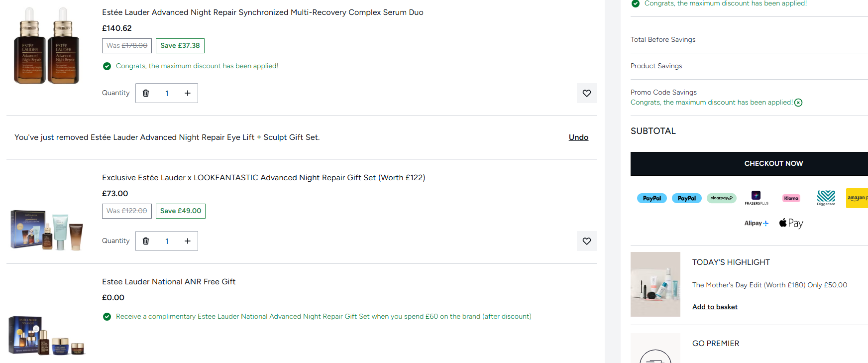Add Mother's Day Edit to basket
This screenshot has height=363, width=868.
pos(715,307)
